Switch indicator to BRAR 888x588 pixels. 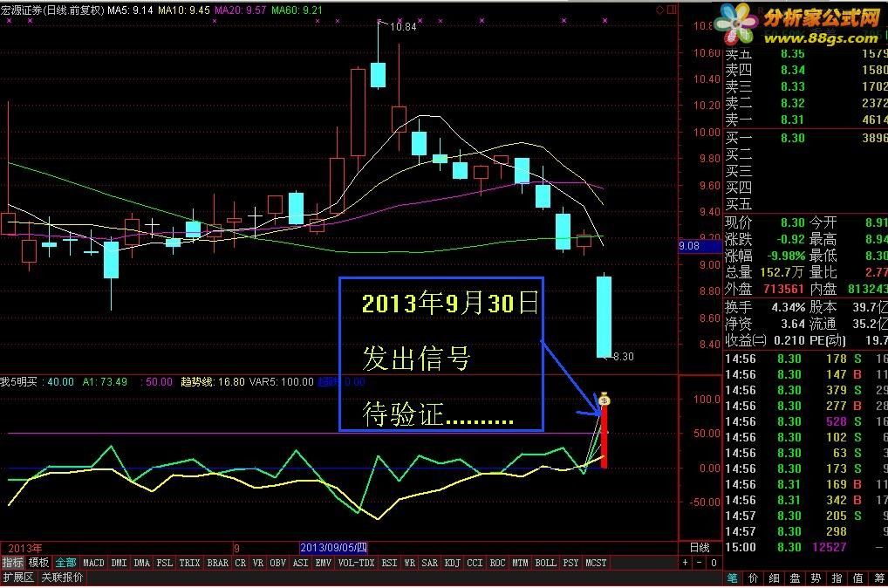click(x=217, y=563)
